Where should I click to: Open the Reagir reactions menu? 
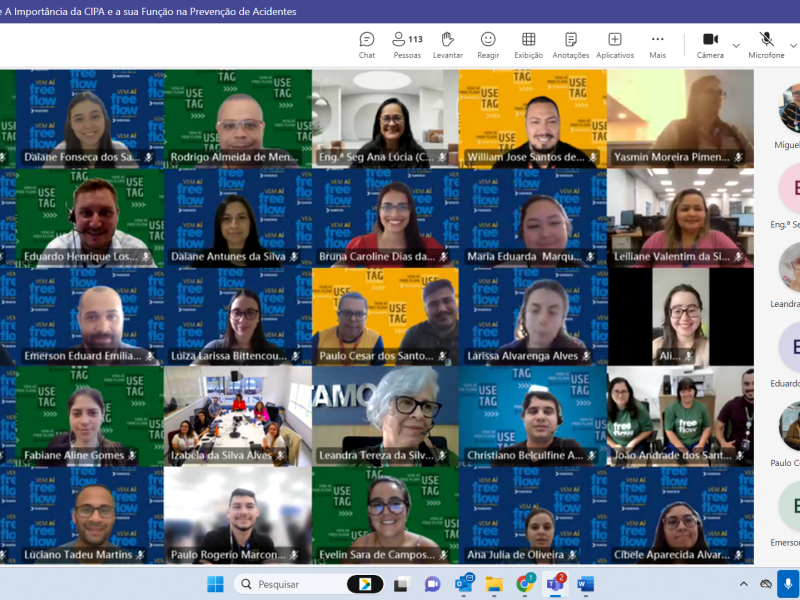click(x=488, y=45)
